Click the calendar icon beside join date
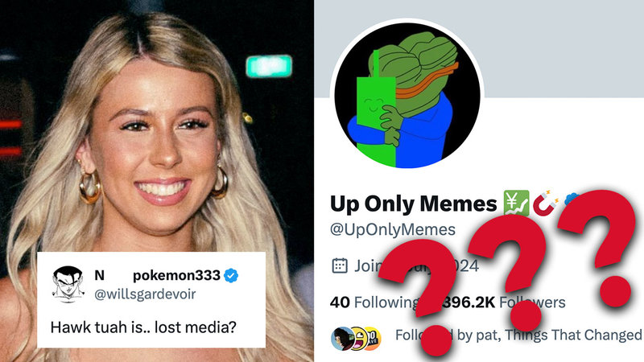Viewport: 644px width, 362px height. coord(340,265)
